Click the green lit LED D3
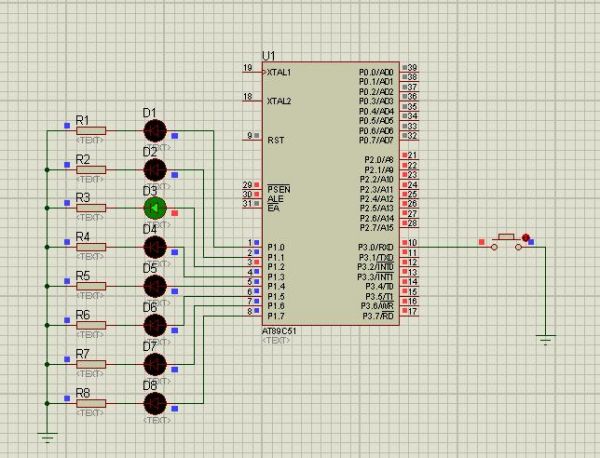Screen dimensions: 600x458 (154, 207)
